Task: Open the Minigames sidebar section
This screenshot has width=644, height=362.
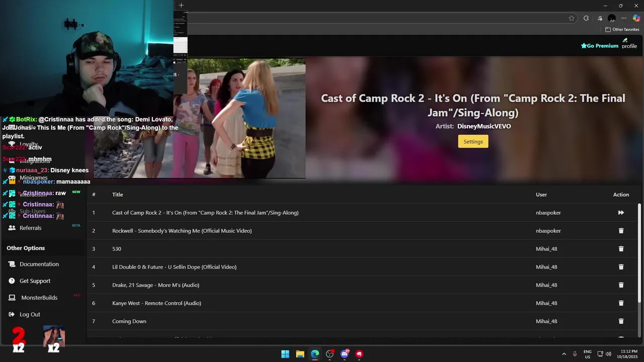Action: pos(34,178)
